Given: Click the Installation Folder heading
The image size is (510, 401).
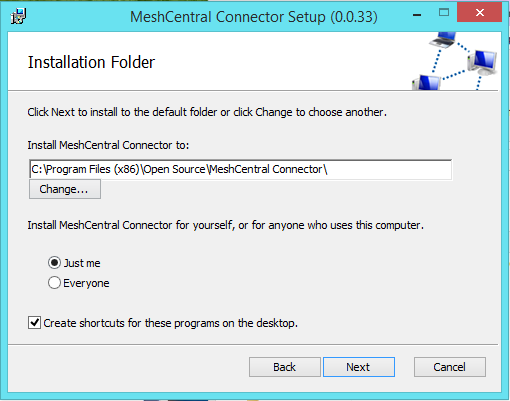Looking at the screenshot, I should click(91, 62).
